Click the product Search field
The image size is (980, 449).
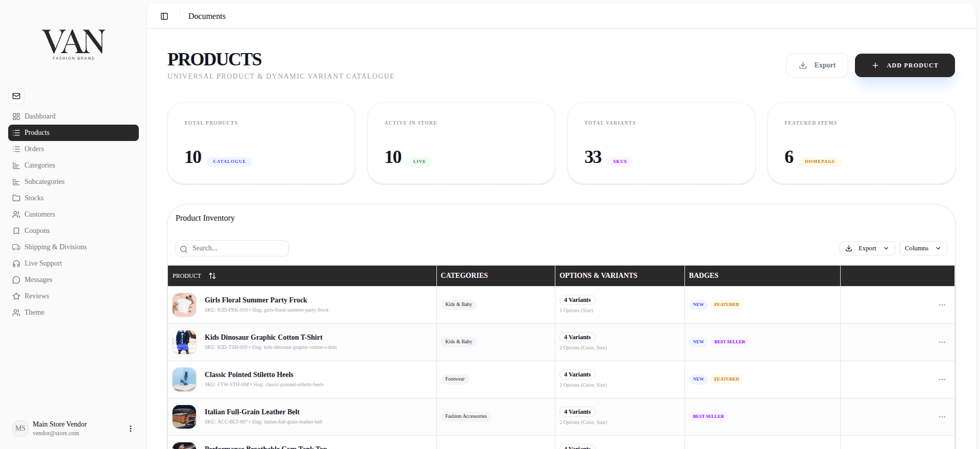click(232, 248)
